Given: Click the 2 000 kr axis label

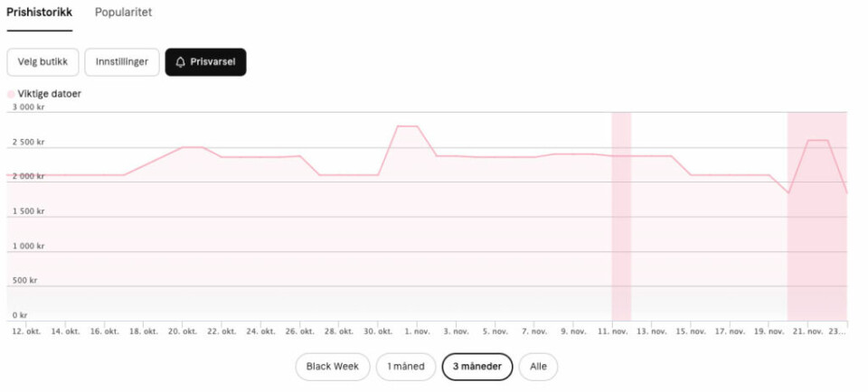Looking at the screenshot, I should click(x=28, y=176).
